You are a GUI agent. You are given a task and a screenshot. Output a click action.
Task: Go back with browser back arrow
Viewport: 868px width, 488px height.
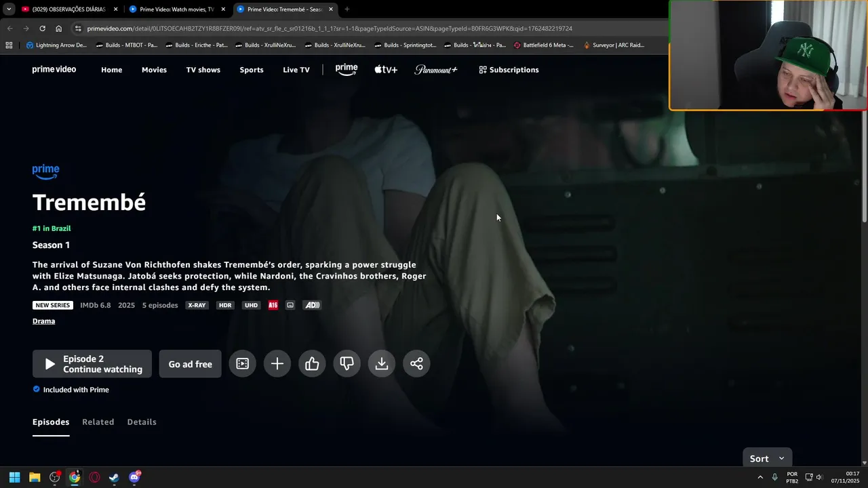[x=9, y=28]
